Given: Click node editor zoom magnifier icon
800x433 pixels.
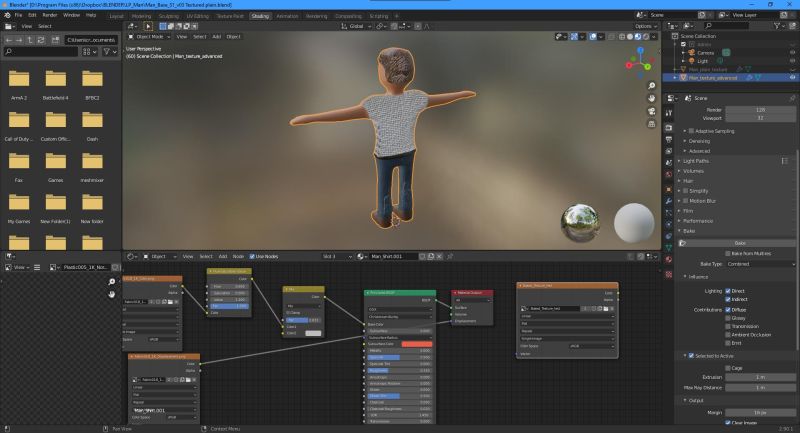Looking at the screenshot, I should pos(112,282).
